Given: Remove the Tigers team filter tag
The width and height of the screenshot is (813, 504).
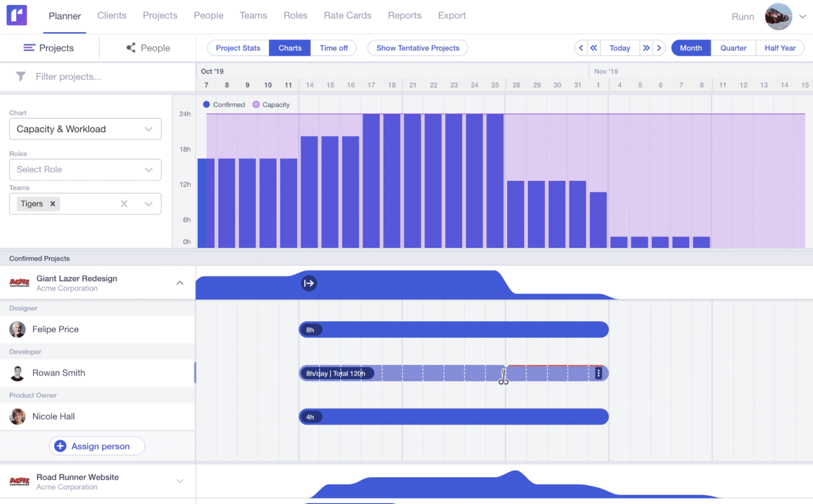Looking at the screenshot, I should 52,204.
